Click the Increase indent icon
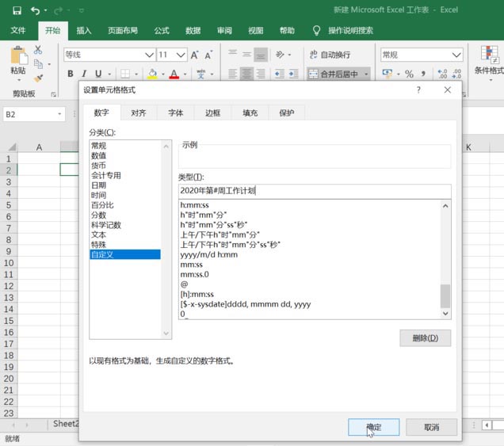 pyautogui.click(x=293, y=74)
